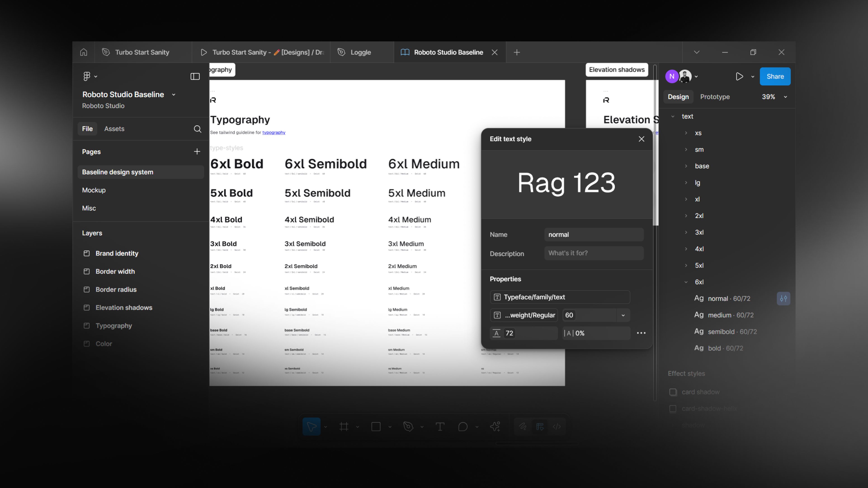Add a new page with plus icon
Screen dimensions: 868x488
click(197, 152)
